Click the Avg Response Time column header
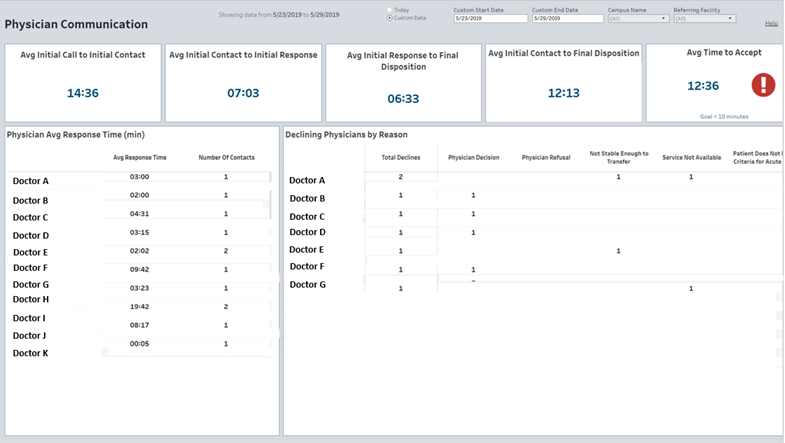The height and width of the screenshot is (443, 785). tap(140, 157)
